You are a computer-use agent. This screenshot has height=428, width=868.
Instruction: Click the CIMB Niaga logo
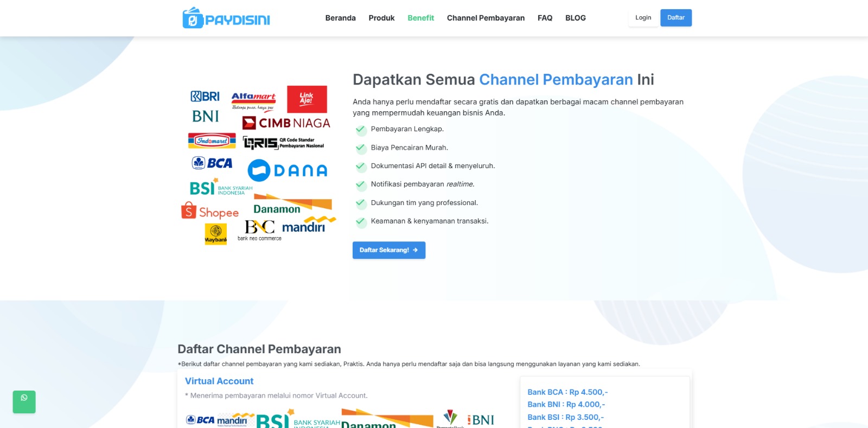coord(286,123)
